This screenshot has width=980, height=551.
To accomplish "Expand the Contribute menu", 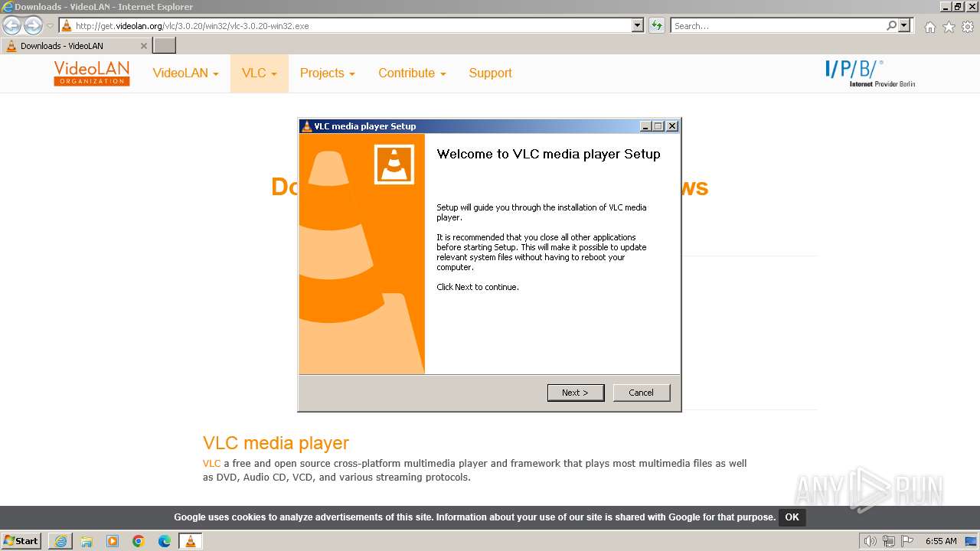I will [x=412, y=73].
